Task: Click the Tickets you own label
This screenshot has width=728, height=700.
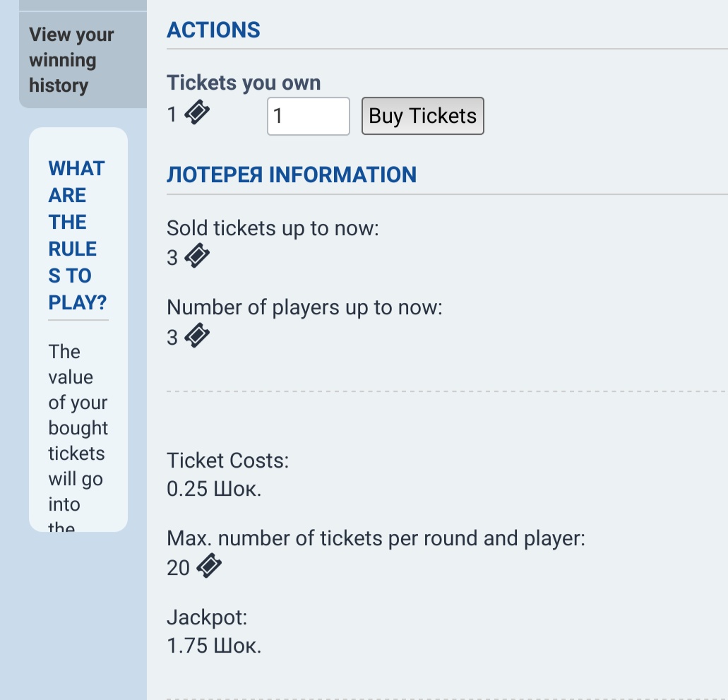Action: coord(244,83)
